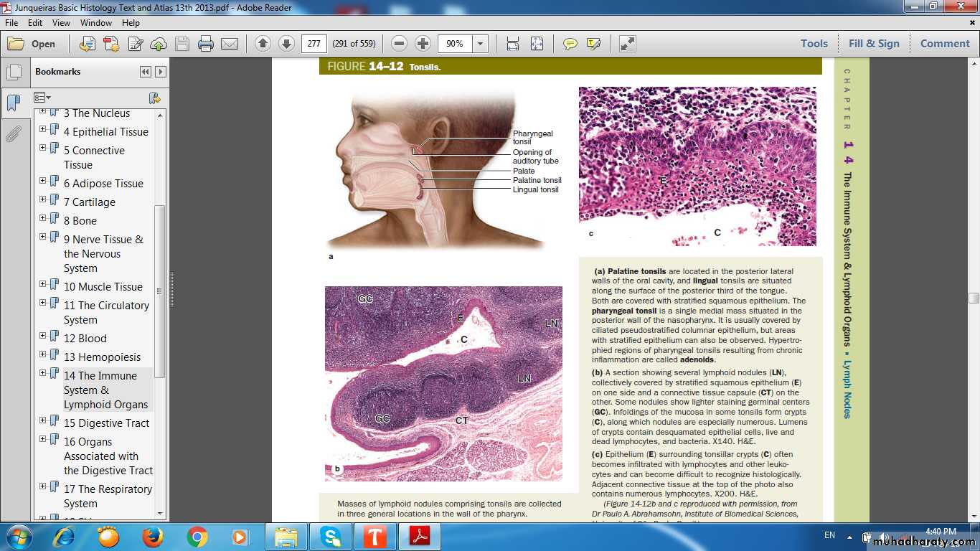The image size is (980, 551).
Task: Zoom out using the minus button
Action: click(x=400, y=44)
